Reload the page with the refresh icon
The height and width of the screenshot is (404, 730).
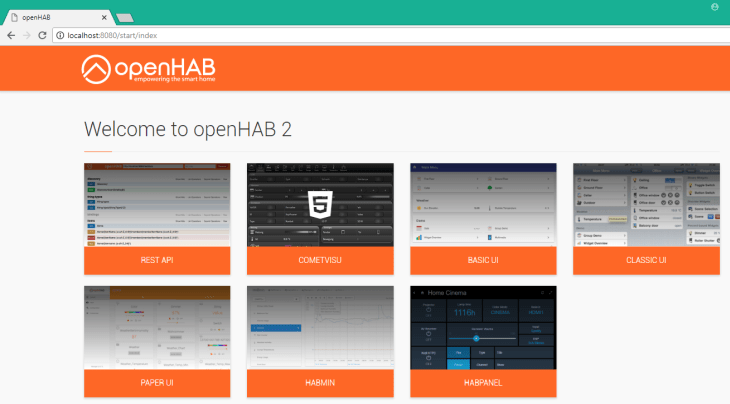click(42, 35)
